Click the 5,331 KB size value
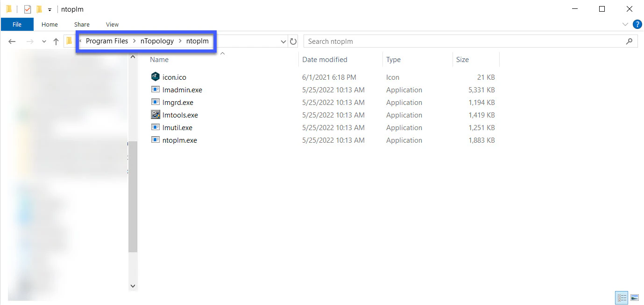This screenshot has width=644, height=305. coord(481,90)
